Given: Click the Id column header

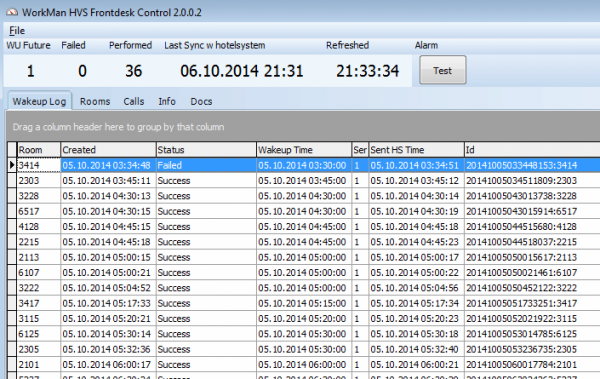Looking at the screenshot, I should pos(532,150).
